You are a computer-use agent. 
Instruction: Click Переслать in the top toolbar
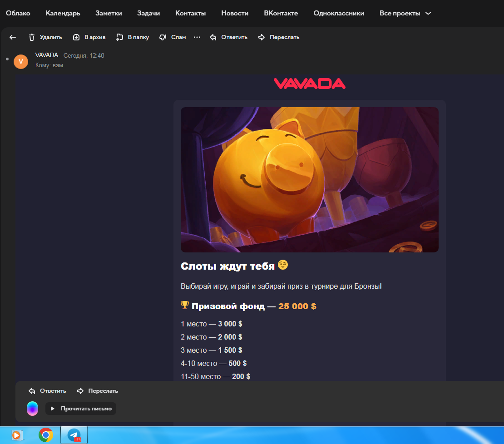tap(278, 37)
